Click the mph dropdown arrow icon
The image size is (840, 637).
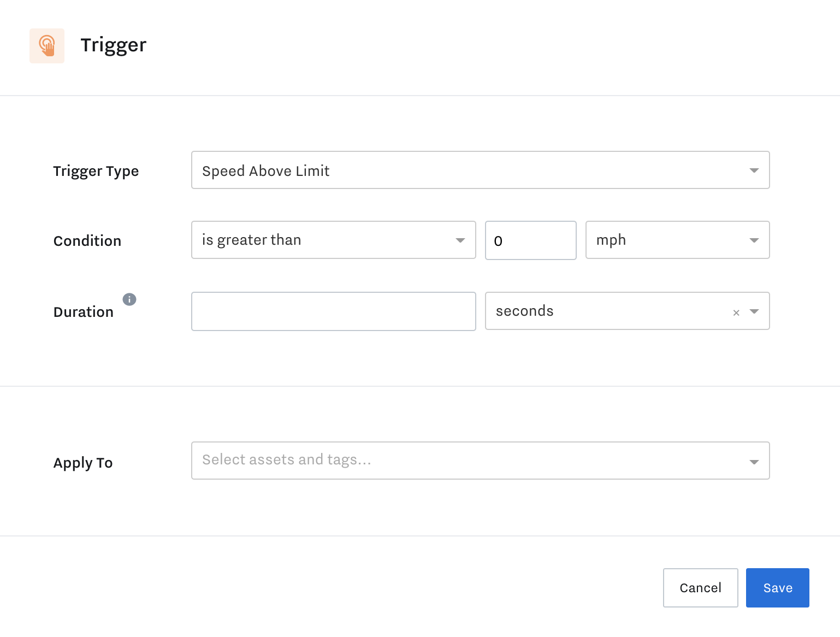click(754, 240)
